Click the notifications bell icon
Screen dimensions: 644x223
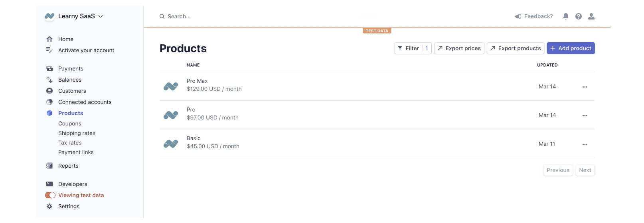[565, 16]
